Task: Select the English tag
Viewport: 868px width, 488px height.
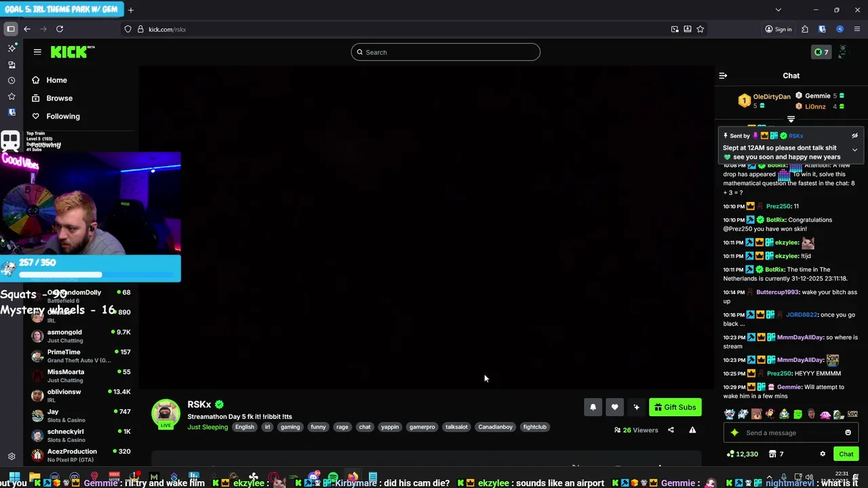Action: click(244, 427)
